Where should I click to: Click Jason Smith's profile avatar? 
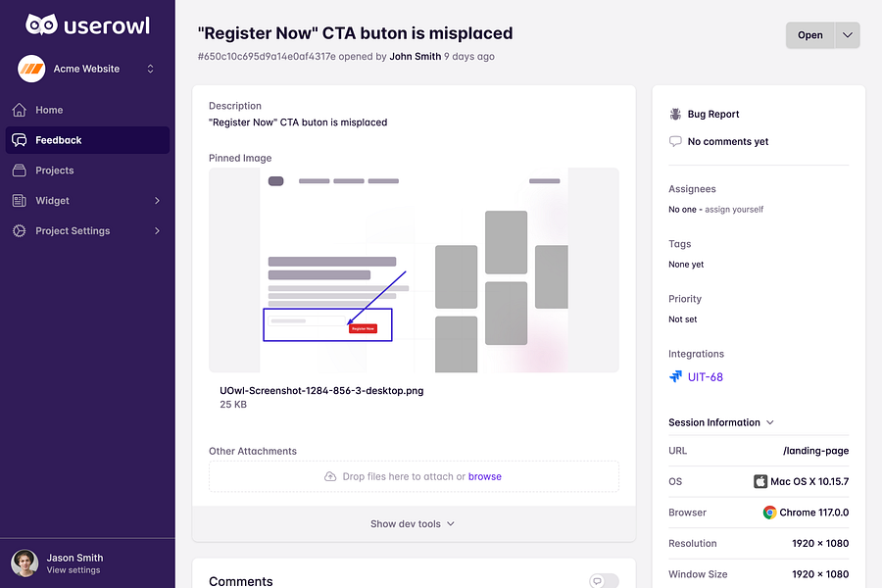click(x=24, y=563)
